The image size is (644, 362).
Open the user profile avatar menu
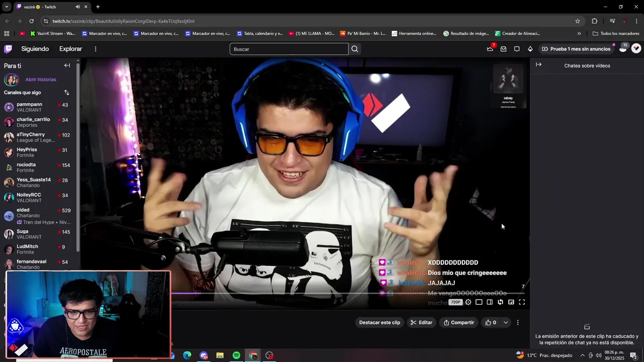click(x=636, y=49)
